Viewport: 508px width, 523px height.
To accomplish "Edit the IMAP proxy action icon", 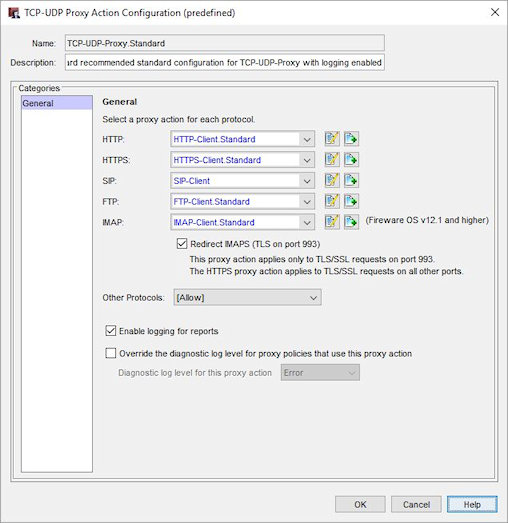I will 332,222.
